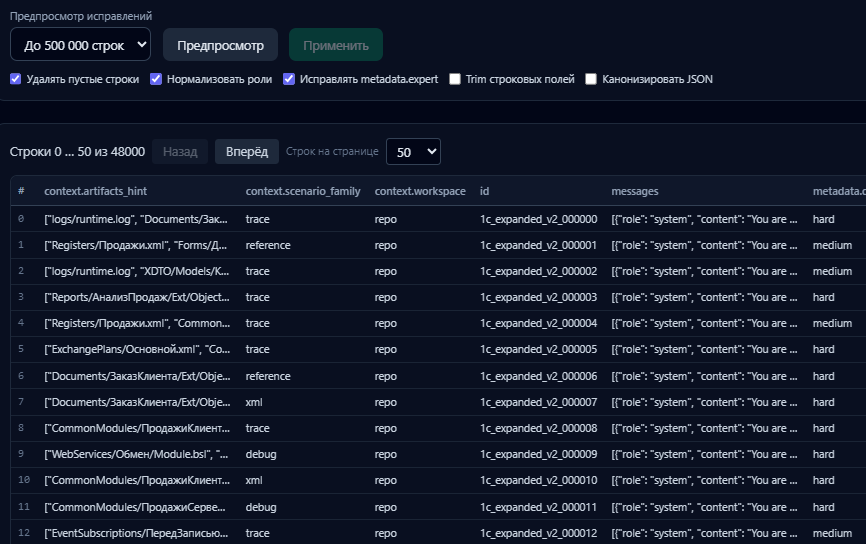
Task: Click the '#' column header
Action: (x=21, y=191)
